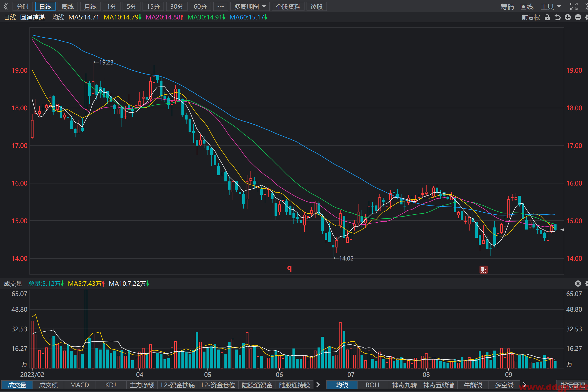
Task: Open 指标管理 indicator management
Action: pyautogui.click(x=573, y=385)
